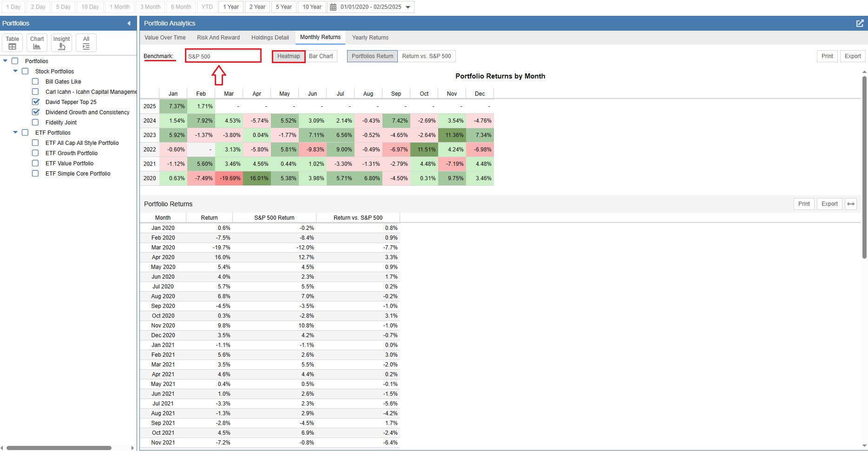Click the All views icon
The image size is (868, 451).
coord(86,43)
